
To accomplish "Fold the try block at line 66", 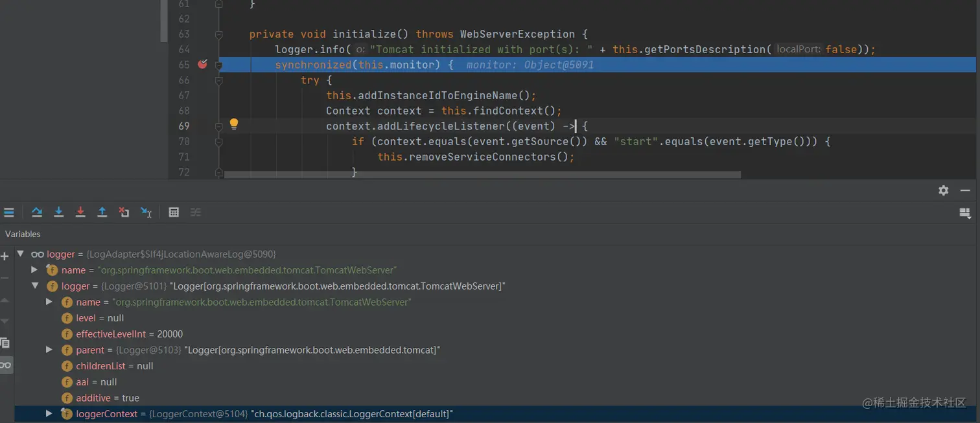I will tap(218, 80).
